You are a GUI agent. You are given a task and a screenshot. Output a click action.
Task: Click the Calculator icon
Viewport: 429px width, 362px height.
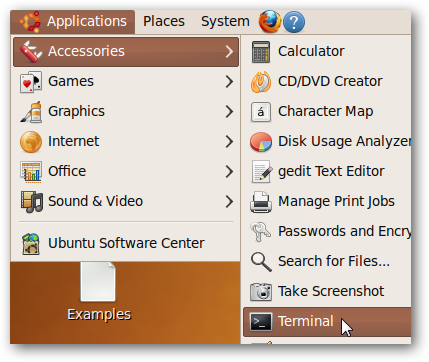pos(261,52)
